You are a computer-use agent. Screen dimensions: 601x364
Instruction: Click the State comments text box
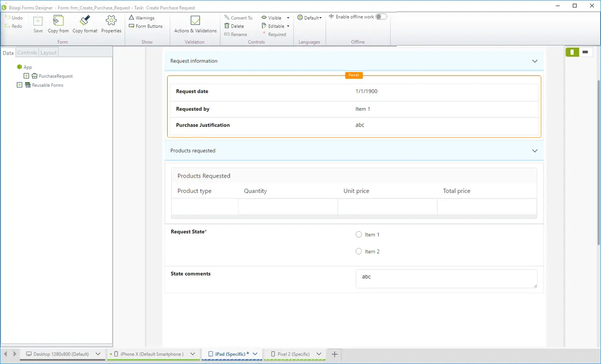[446, 279]
